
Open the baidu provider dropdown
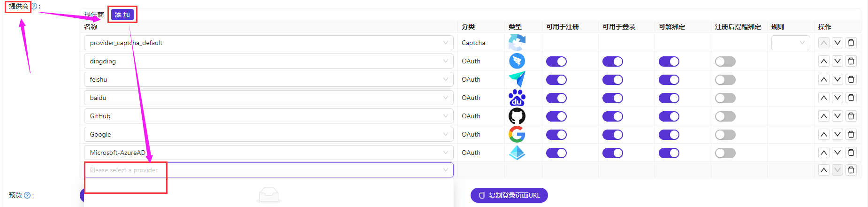tap(269, 98)
